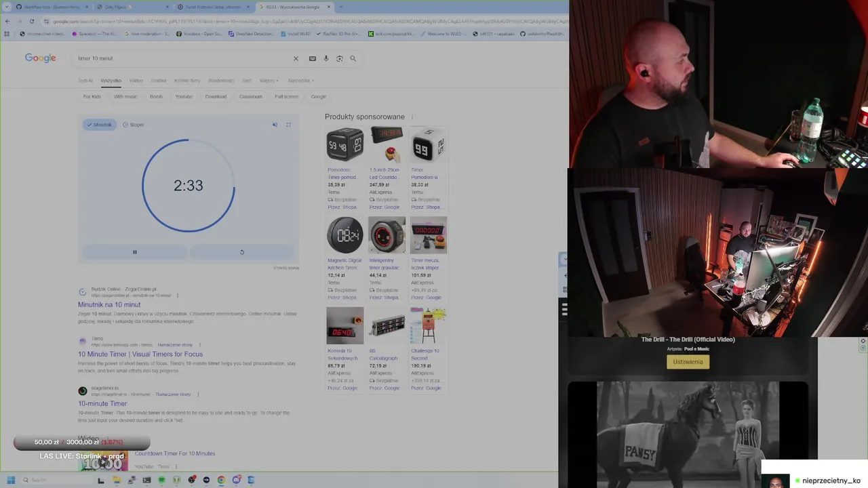This screenshot has height=488, width=868.
Task: Open the 'Deepfake Detection' bookmark
Action: pos(251,34)
